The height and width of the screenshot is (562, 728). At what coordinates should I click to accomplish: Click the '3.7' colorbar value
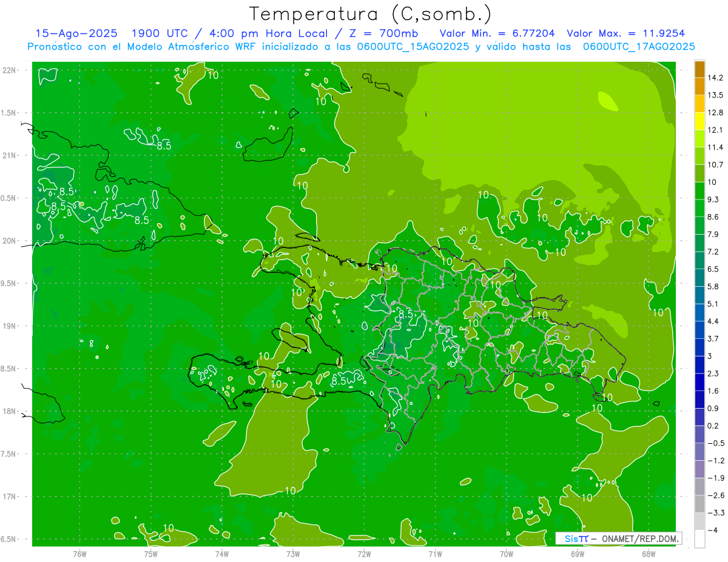[x=713, y=338]
